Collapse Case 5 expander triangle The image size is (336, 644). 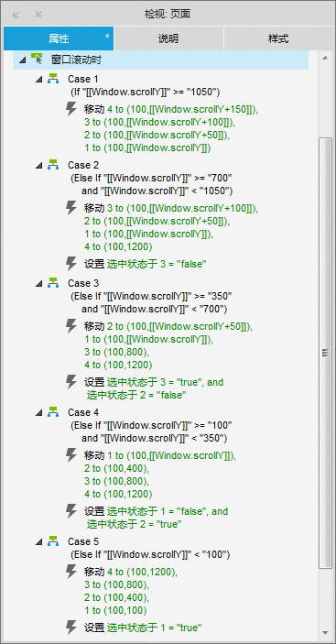(39, 541)
